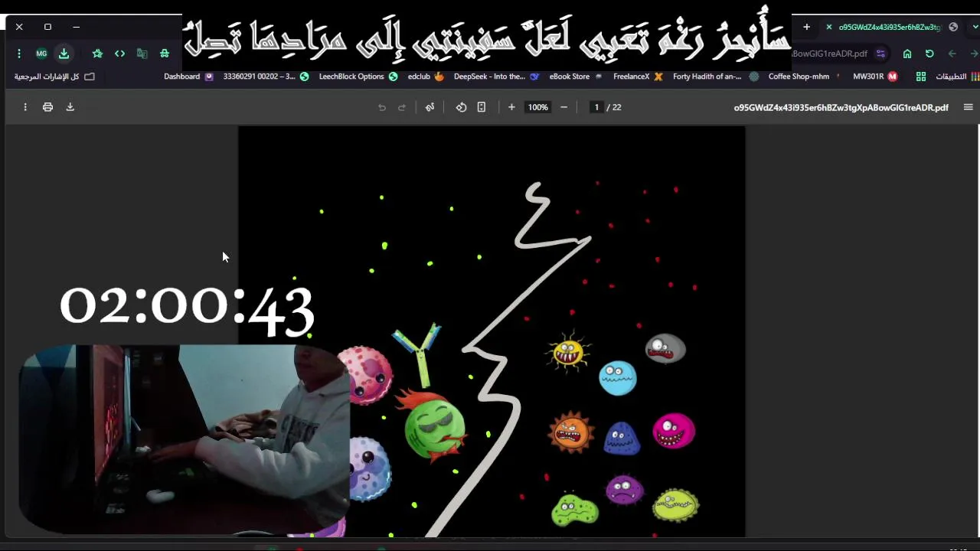Click the page number field showing 1
The height and width of the screenshot is (551, 980).
click(x=596, y=107)
